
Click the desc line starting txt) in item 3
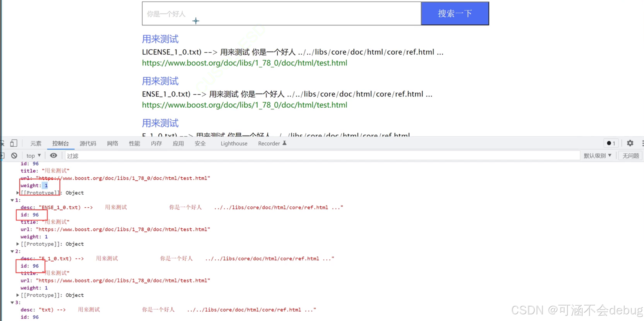[x=168, y=310]
